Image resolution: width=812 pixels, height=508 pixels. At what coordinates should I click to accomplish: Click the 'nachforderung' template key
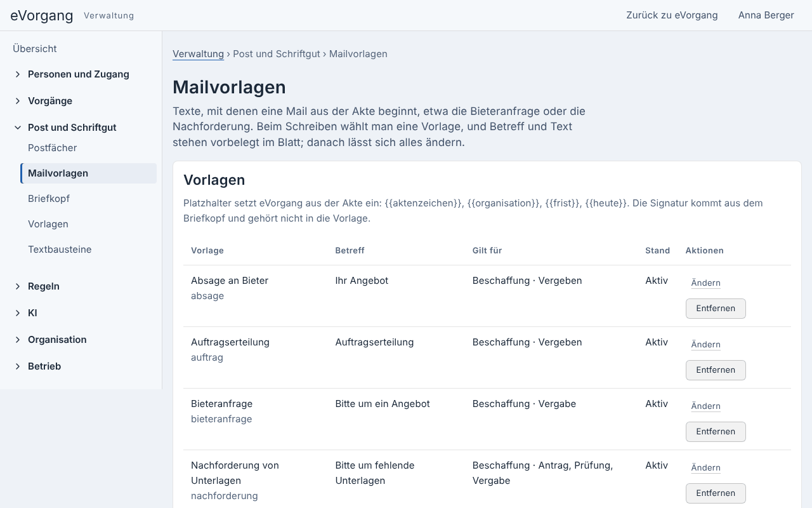click(225, 496)
